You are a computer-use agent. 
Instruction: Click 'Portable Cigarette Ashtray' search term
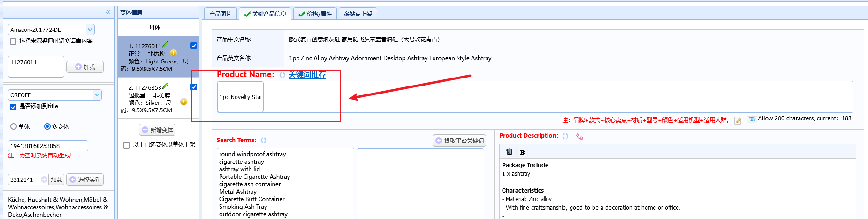click(254, 177)
